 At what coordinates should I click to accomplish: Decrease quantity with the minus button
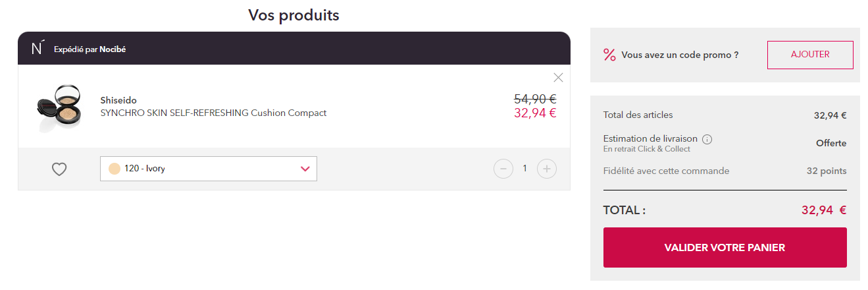[503, 169]
